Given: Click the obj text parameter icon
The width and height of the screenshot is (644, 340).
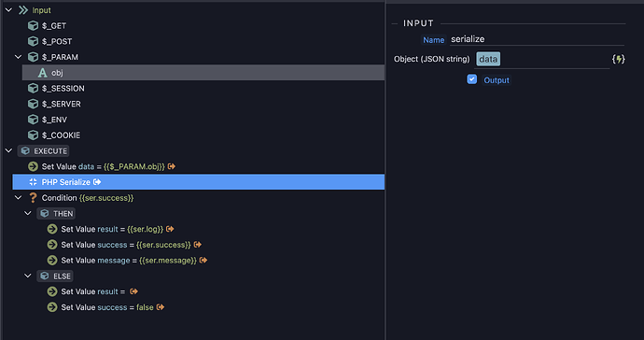Looking at the screenshot, I should 42,73.
